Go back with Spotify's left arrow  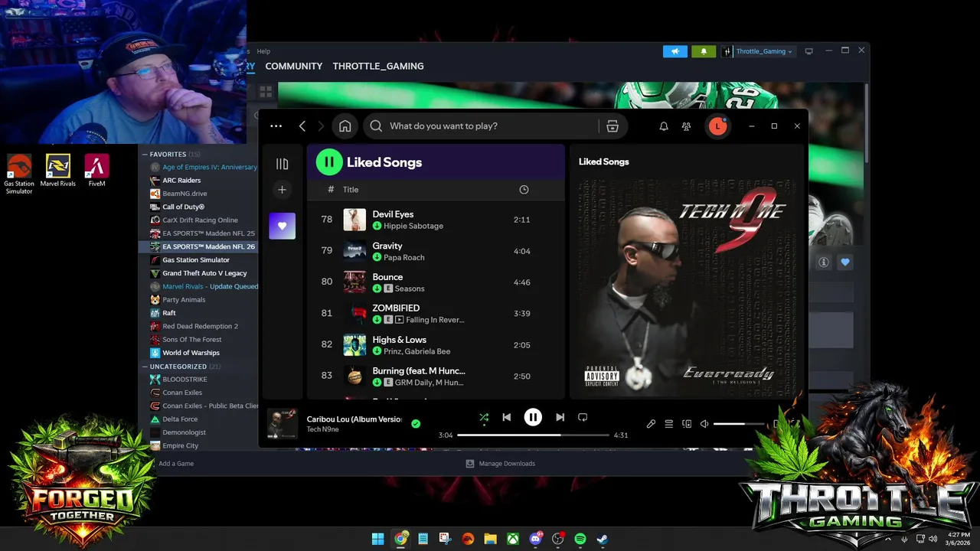tap(302, 126)
